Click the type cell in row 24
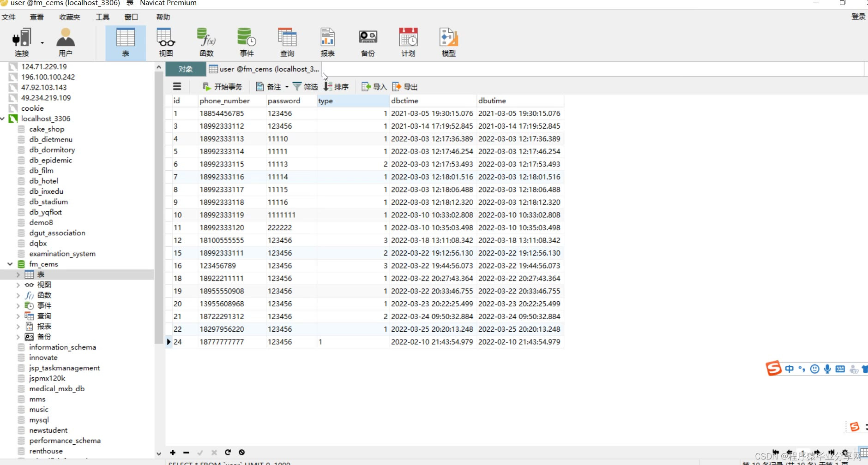868x465 pixels. point(353,342)
